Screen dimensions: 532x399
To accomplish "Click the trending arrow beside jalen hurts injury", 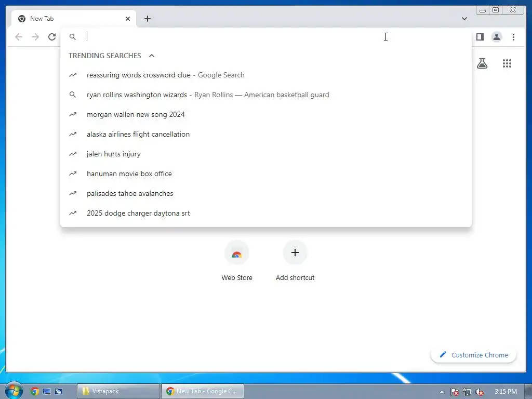I will 73,154.
